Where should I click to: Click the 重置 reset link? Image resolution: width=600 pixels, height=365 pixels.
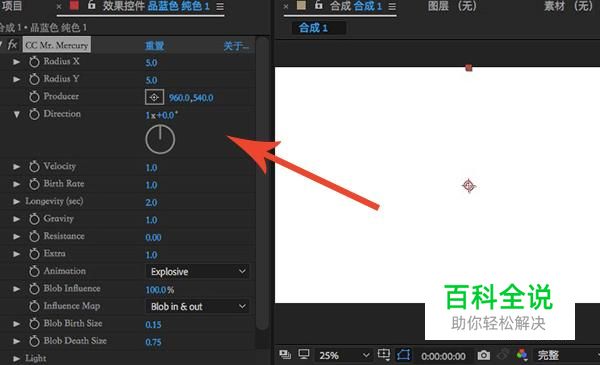[155, 46]
